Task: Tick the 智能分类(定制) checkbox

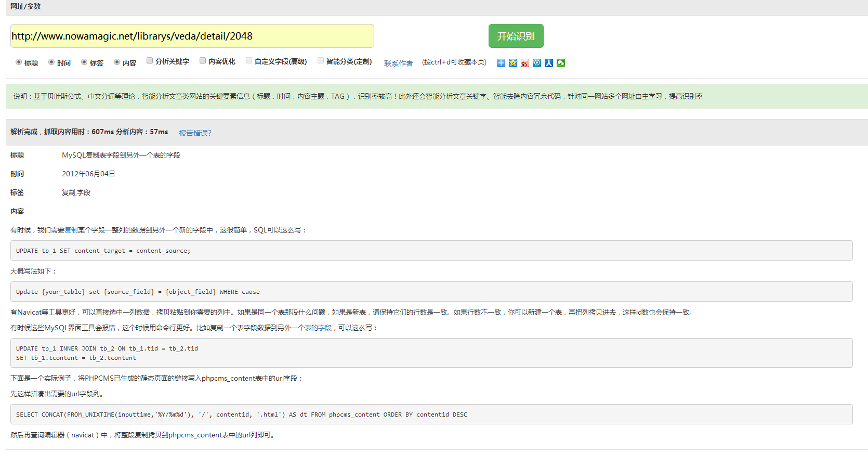Action: coord(321,60)
